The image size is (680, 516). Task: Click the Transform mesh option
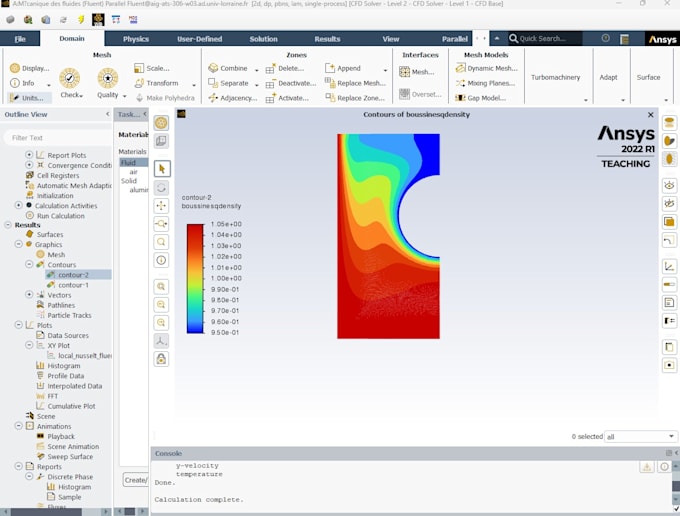[157, 83]
